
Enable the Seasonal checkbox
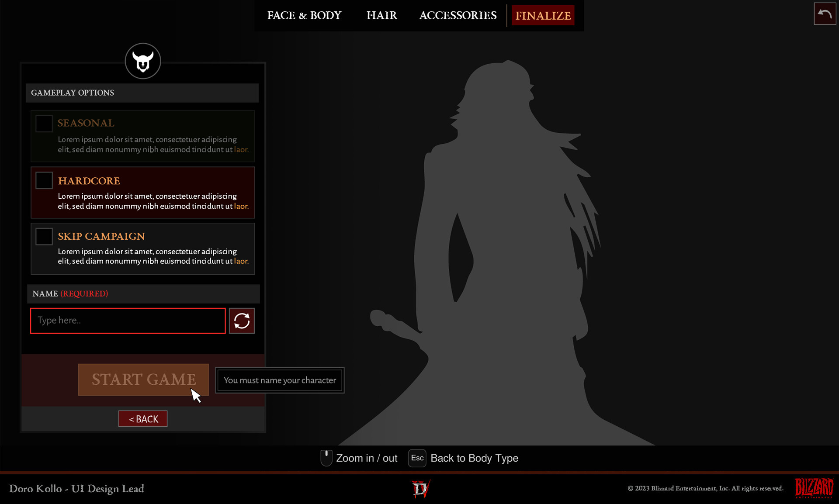tap(44, 123)
